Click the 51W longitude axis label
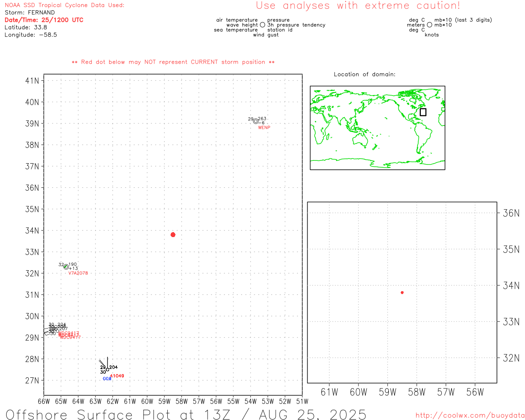This screenshot has height=420, width=525. click(x=302, y=401)
